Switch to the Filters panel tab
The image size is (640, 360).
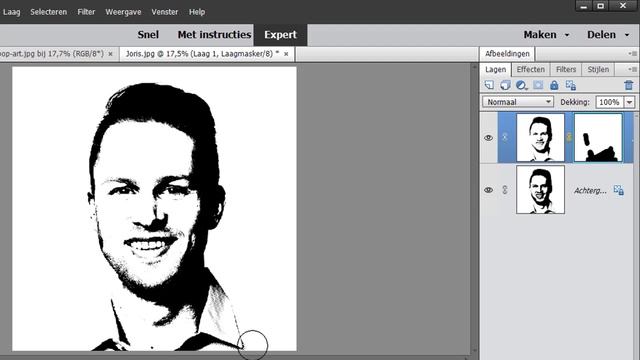[566, 69]
